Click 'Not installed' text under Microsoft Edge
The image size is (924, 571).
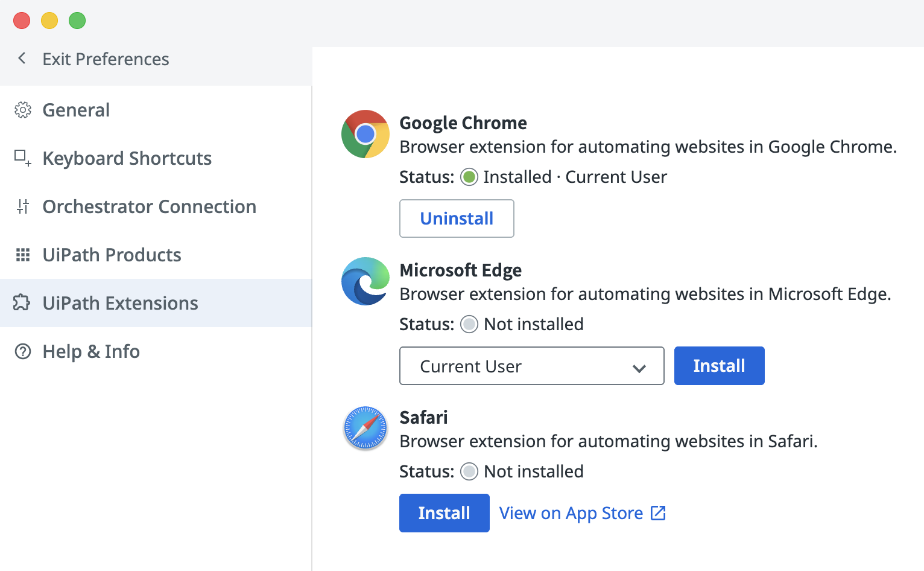[534, 324]
